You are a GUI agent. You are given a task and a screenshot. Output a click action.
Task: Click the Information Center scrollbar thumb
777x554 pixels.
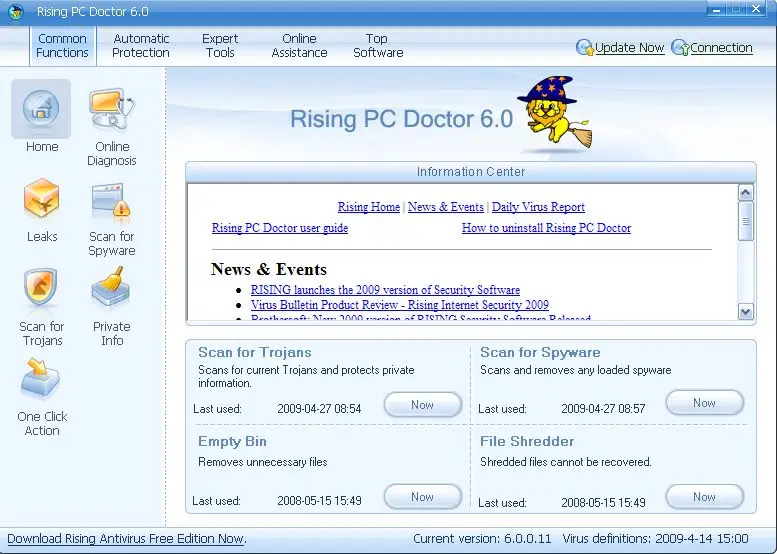(746, 222)
